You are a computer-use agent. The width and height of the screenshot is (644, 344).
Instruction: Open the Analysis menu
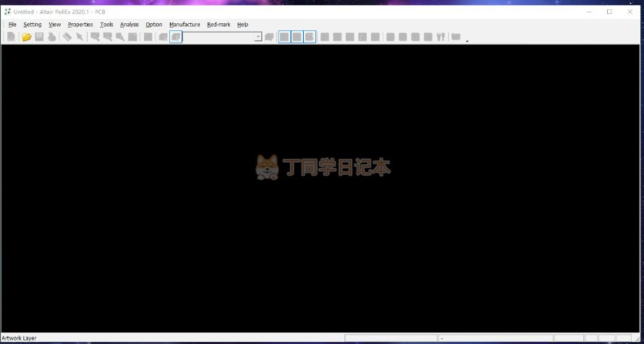[130, 25]
